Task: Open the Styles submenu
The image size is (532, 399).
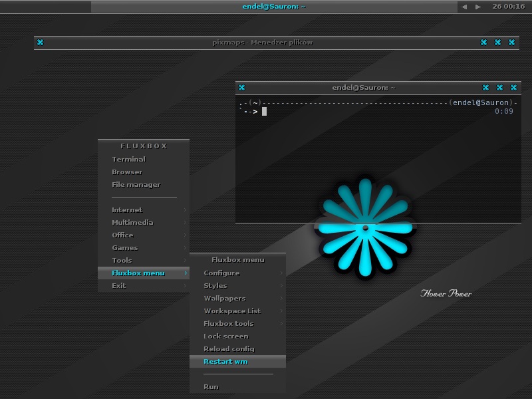Action: [x=237, y=286]
